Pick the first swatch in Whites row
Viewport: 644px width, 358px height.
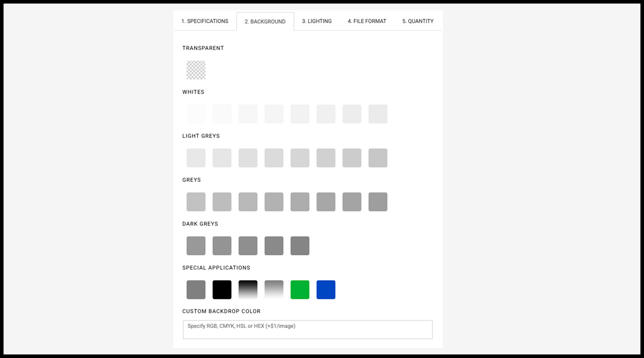point(196,114)
